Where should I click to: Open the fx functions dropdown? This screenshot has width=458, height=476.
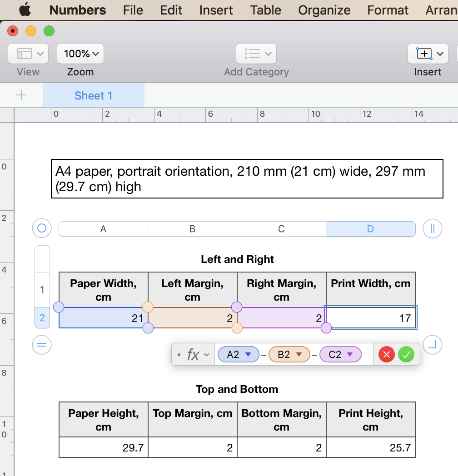point(198,354)
